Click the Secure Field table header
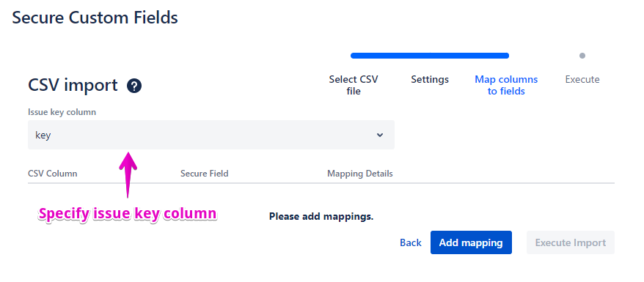This screenshot has height=282, width=644. (x=204, y=174)
